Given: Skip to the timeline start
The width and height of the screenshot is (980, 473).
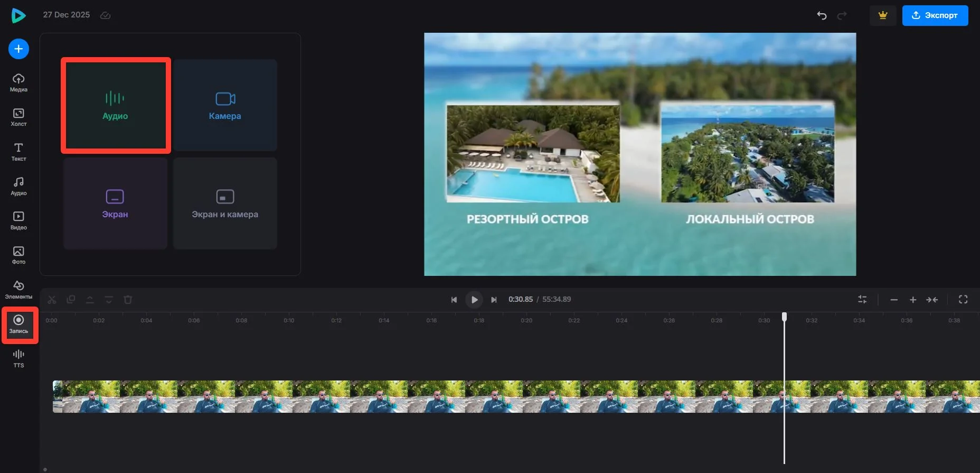Looking at the screenshot, I should click(454, 300).
